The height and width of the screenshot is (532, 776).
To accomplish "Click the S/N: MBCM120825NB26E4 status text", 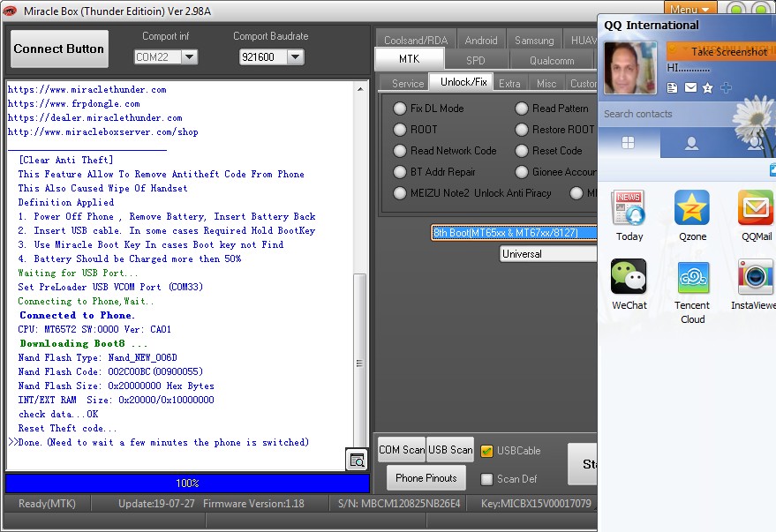I will (399, 503).
